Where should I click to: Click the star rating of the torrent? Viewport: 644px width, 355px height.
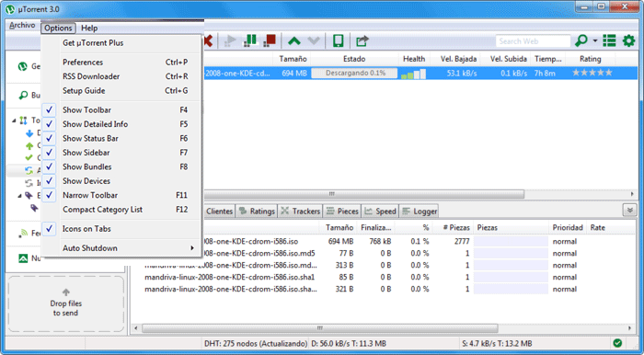(x=592, y=73)
